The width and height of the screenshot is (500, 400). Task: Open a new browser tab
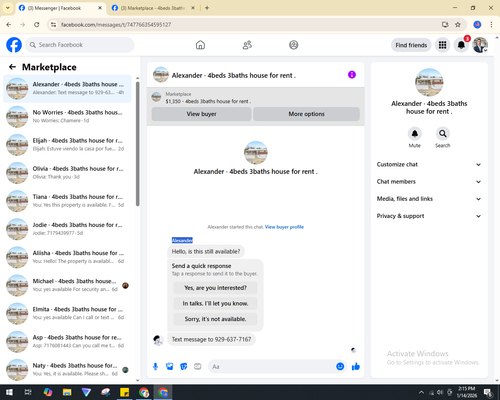[207, 8]
